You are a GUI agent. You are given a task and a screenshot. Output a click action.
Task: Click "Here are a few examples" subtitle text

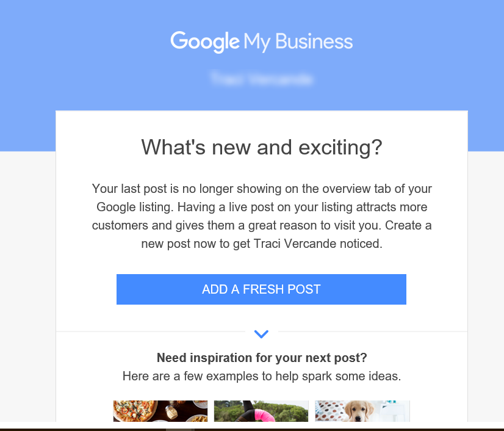pos(262,376)
